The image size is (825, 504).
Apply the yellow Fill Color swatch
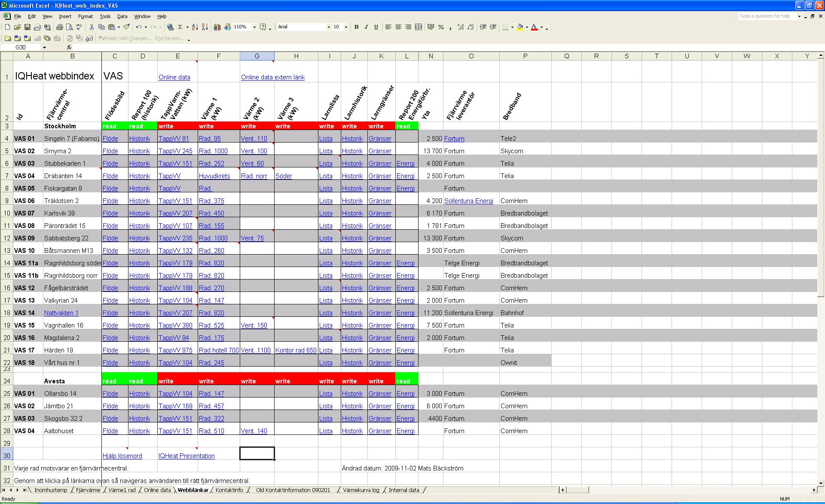tap(520, 27)
